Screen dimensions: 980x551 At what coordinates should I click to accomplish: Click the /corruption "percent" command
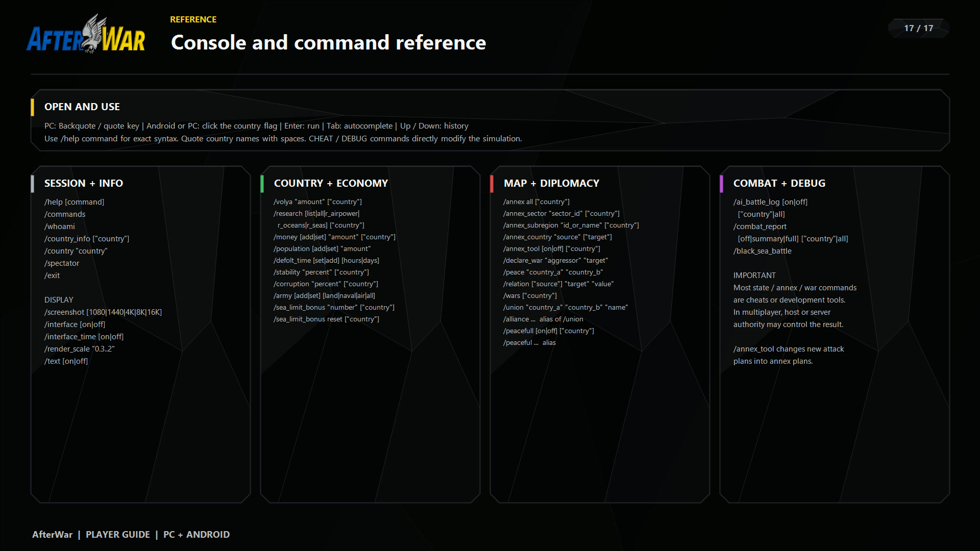point(326,284)
